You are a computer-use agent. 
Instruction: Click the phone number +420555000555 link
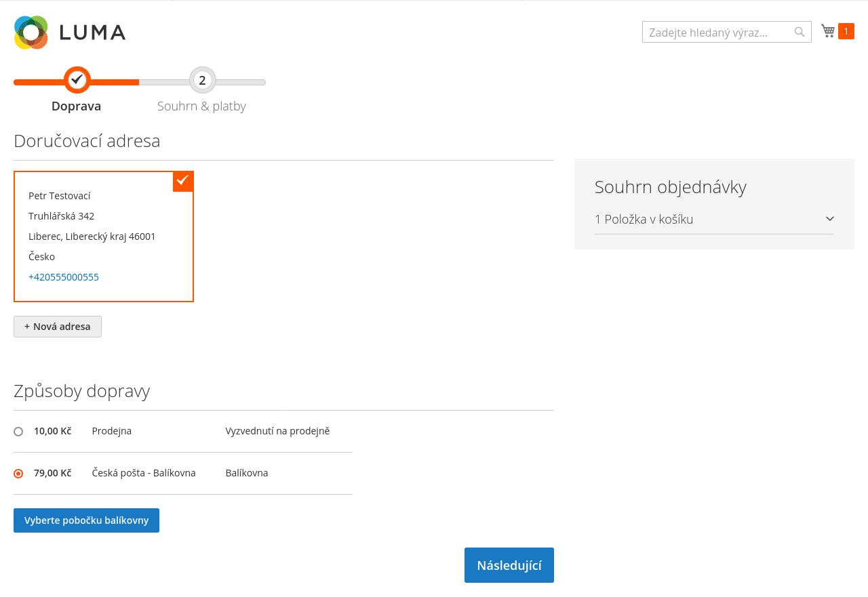pos(64,277)
